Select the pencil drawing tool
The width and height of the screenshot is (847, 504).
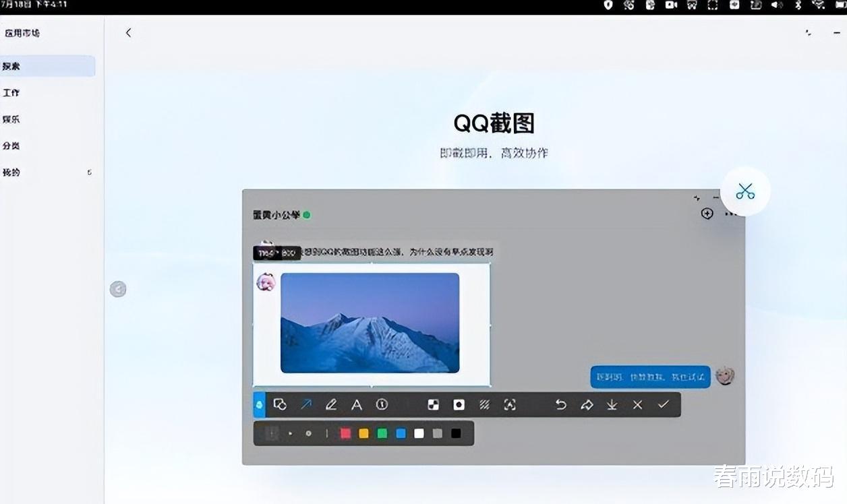click(331, 404)
